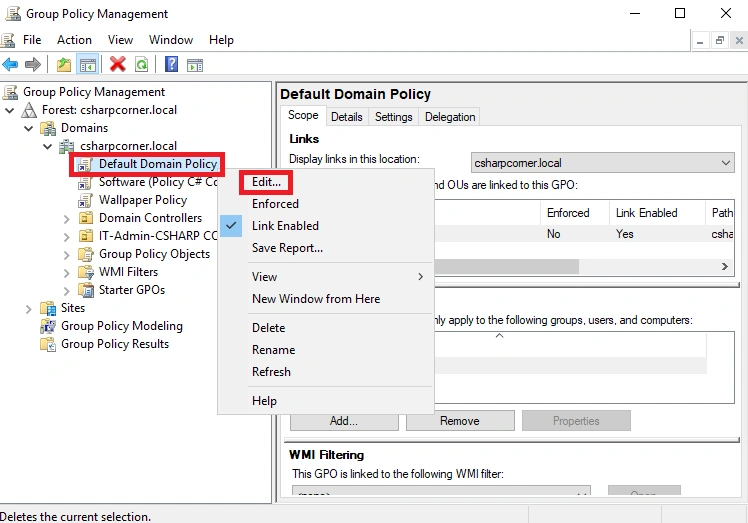Choose New Window from Here
748x523 pixels.
tap(316, 299)
